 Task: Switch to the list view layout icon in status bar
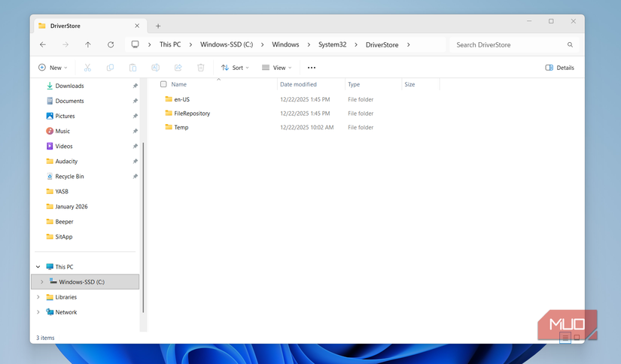(x=565, y=338)
